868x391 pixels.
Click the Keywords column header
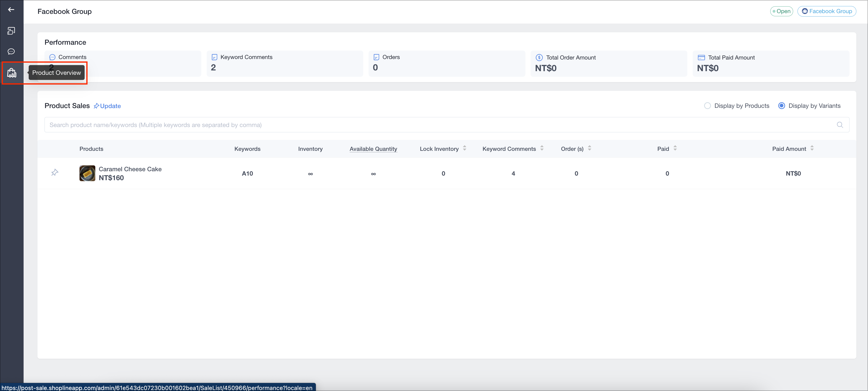(247, 149)
